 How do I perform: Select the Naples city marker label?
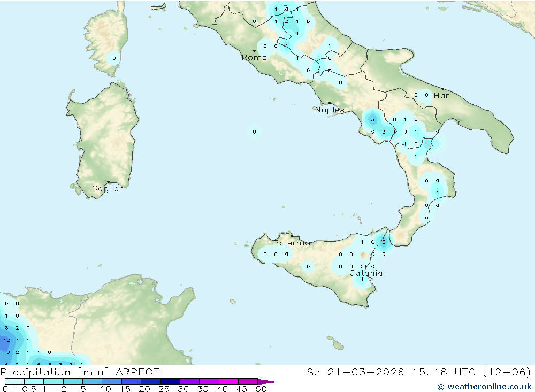point(330,110)
